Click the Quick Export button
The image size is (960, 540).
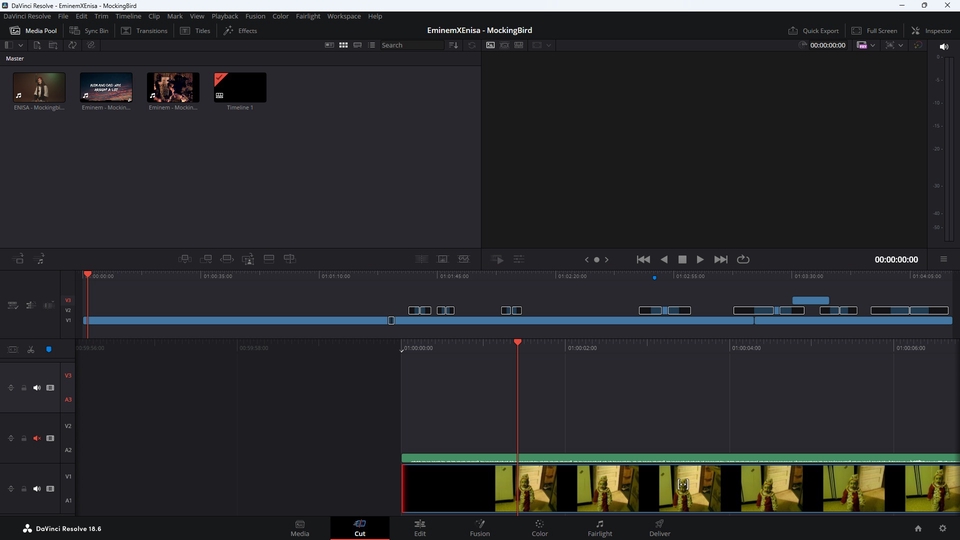(813, 31)
